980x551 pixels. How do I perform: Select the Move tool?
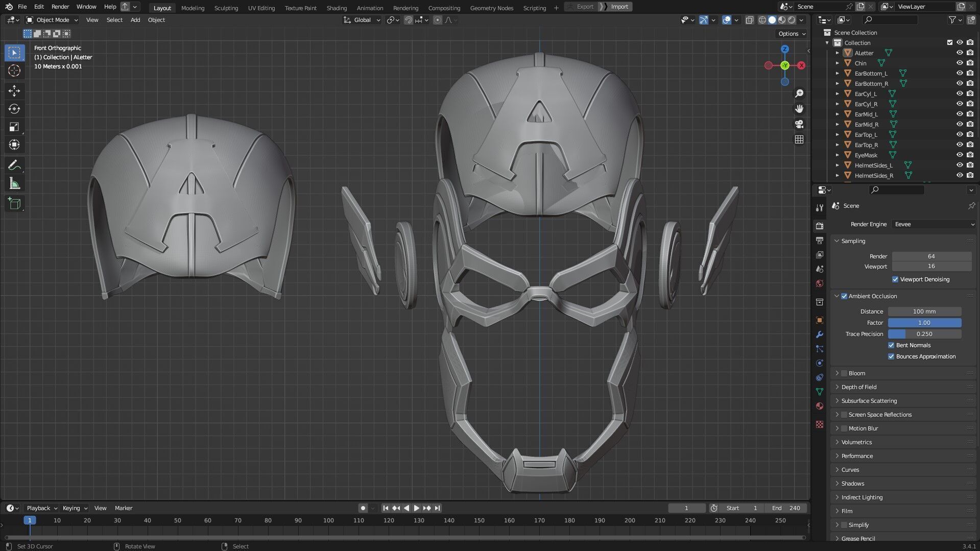point(14,91)
